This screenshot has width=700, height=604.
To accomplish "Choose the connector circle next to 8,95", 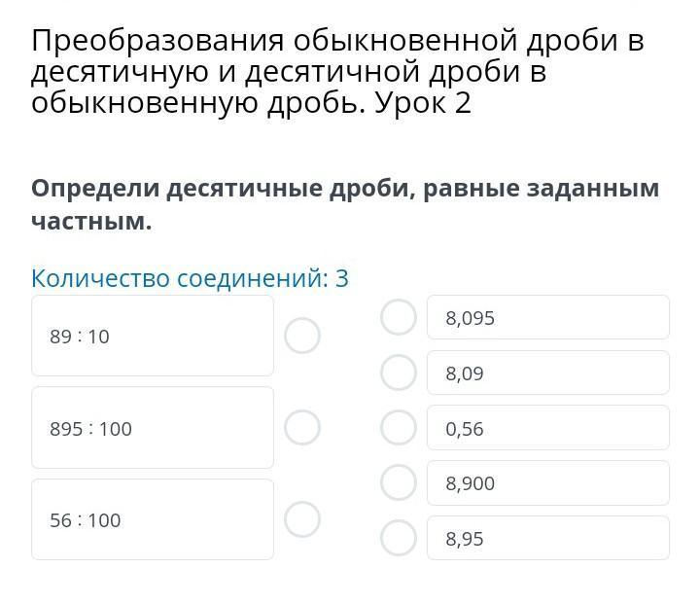I will coord(398,537).
